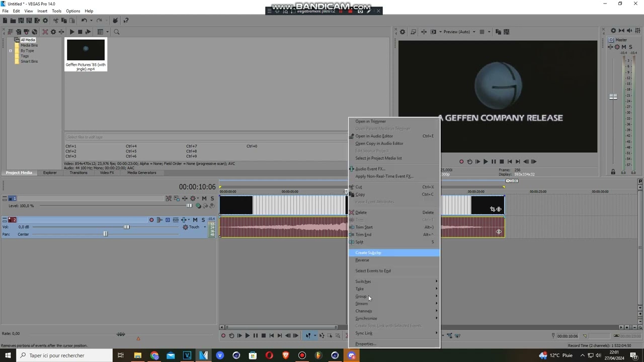Open project using folder icon in toolbar

click(13, 21)
